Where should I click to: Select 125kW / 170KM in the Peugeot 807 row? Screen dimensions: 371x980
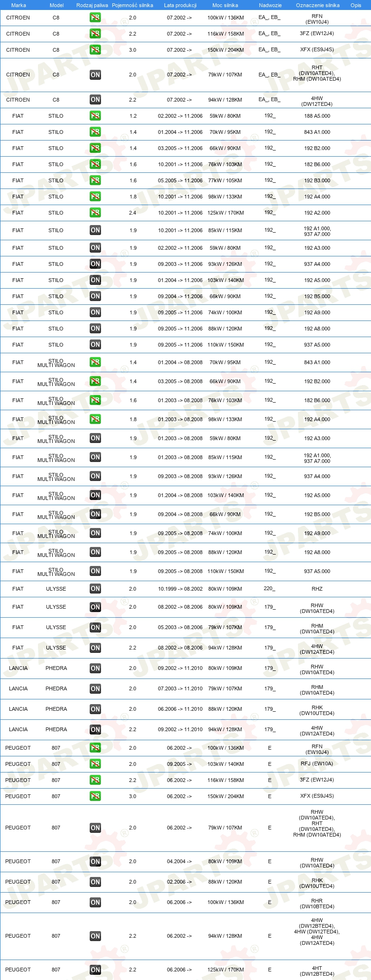coord(225,970)
